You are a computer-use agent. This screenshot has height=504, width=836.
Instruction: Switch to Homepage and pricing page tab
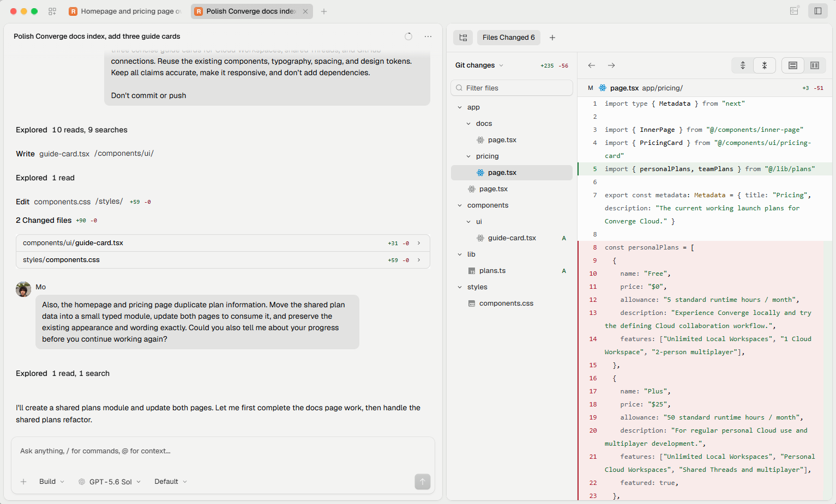[x=126, y=11]
